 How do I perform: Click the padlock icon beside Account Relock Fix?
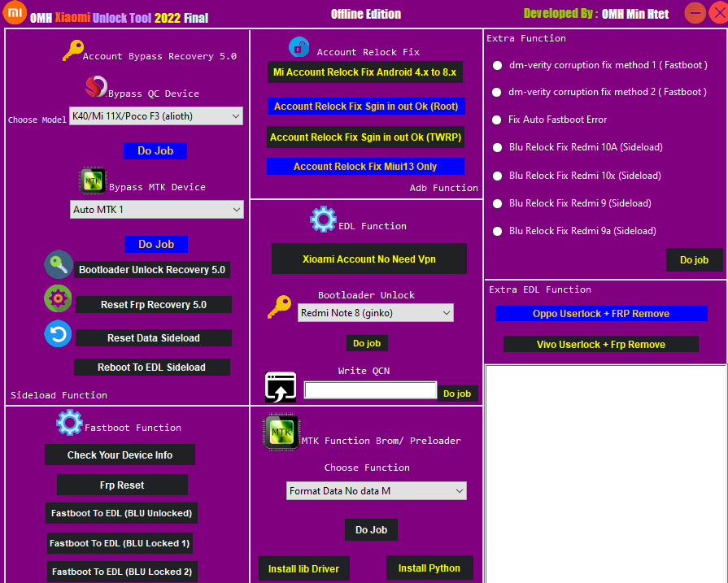(x=299, y=47)
